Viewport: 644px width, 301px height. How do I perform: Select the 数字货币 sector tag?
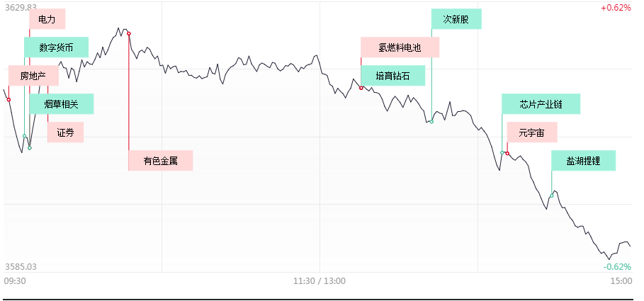(x=57, y=47)
